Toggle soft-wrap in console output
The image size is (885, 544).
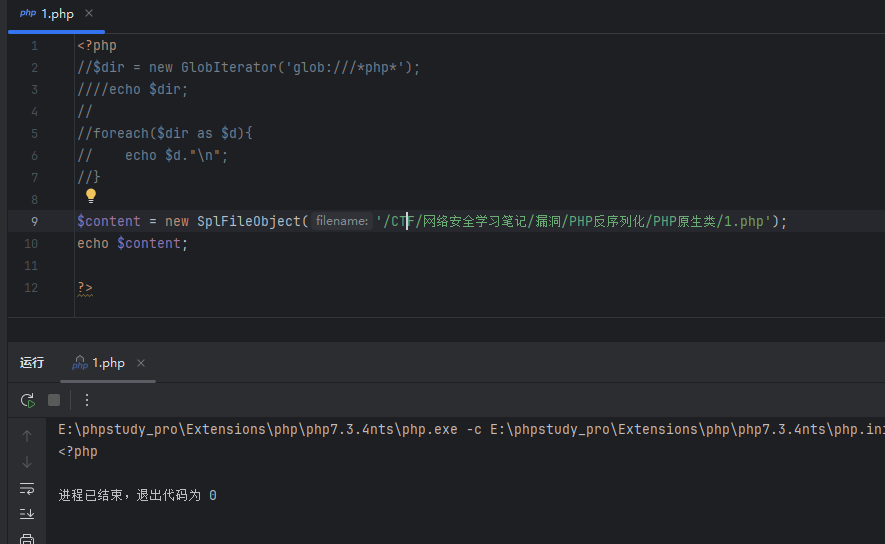pos(27,488)
